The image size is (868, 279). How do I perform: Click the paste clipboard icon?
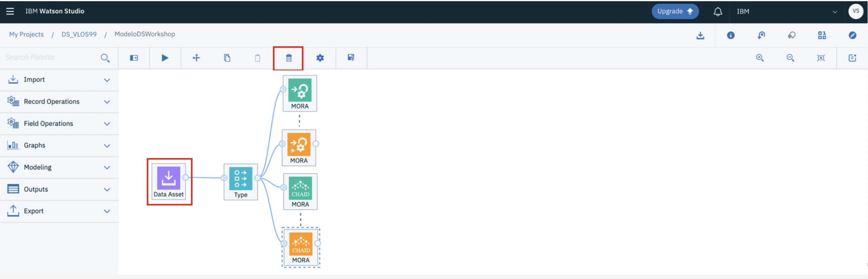[x=258, y=58]
